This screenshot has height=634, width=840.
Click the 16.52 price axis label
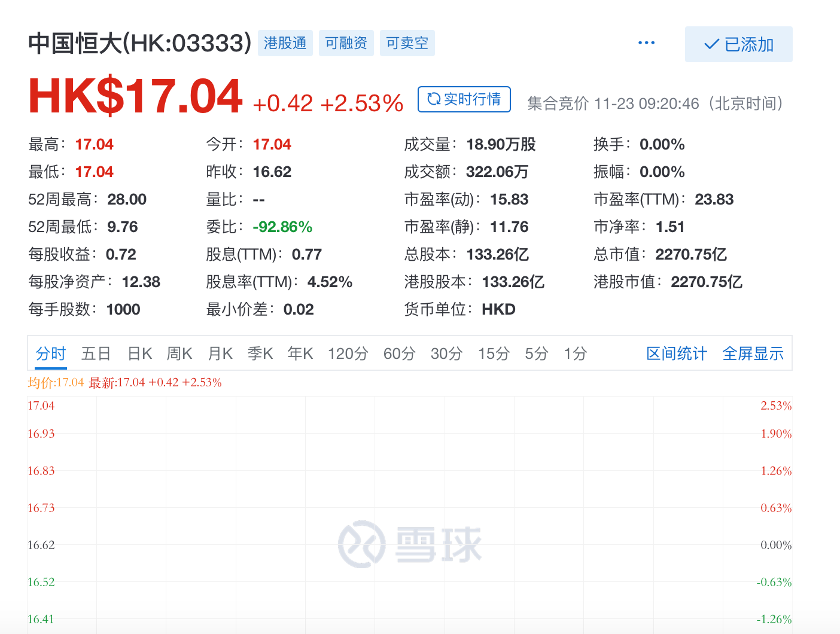[x=41, y=582]
